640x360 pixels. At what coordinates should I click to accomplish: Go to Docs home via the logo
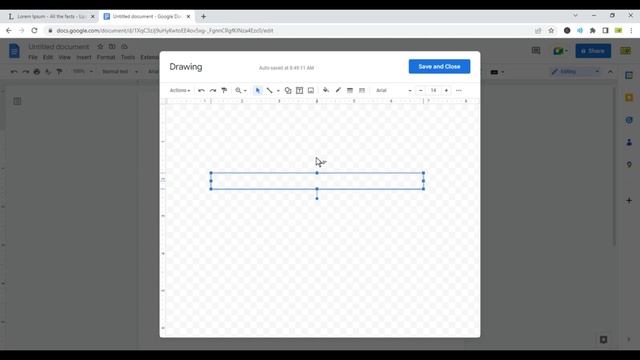coord(14,51)
